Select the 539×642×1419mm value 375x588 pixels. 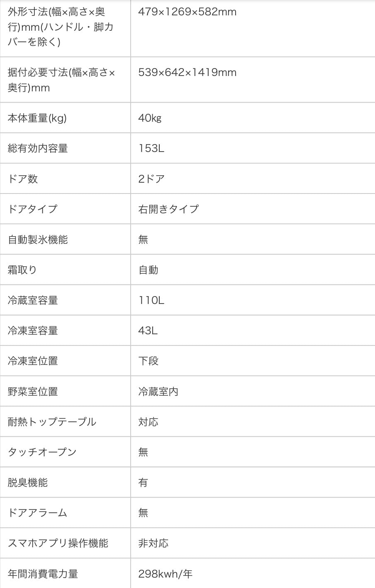(x=187, y=73)
